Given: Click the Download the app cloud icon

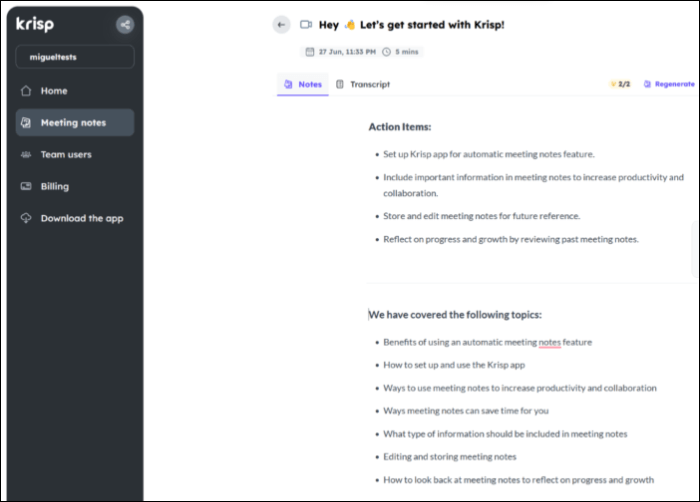Looking at the screenshot, I should tap(26, 218).
